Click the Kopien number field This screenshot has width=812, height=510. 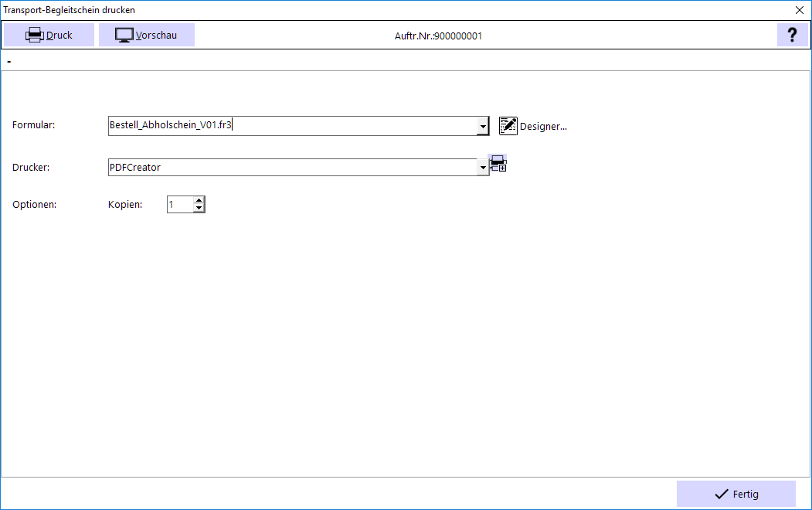coord(180,205)
